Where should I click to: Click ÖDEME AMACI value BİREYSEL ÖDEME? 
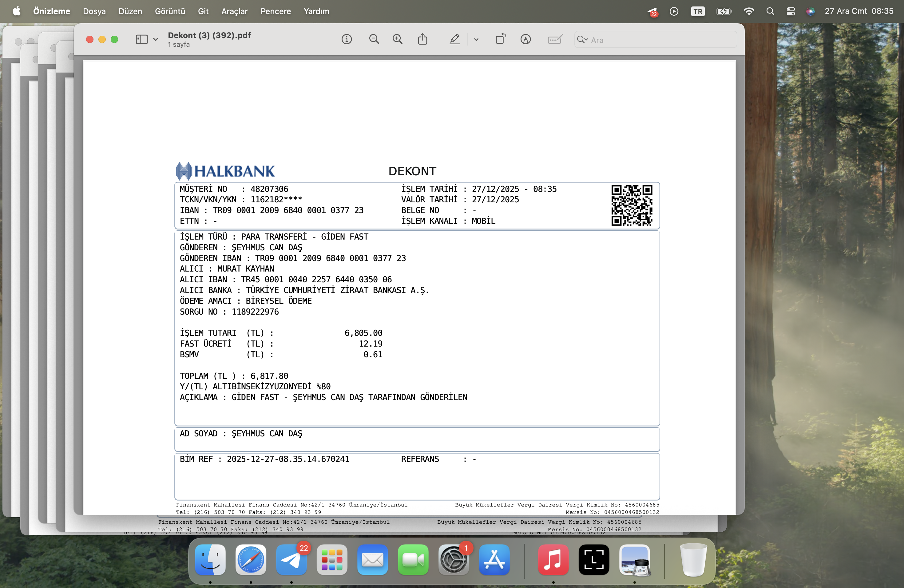[279, 301]
